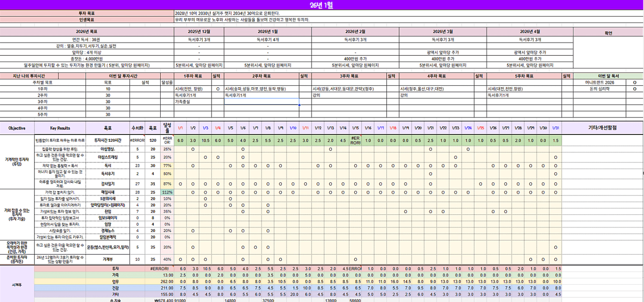Screen dimensions: 644x302
Task: Click the "Key Results" column header
Action: pyautogui.click(x=60, y=128)
